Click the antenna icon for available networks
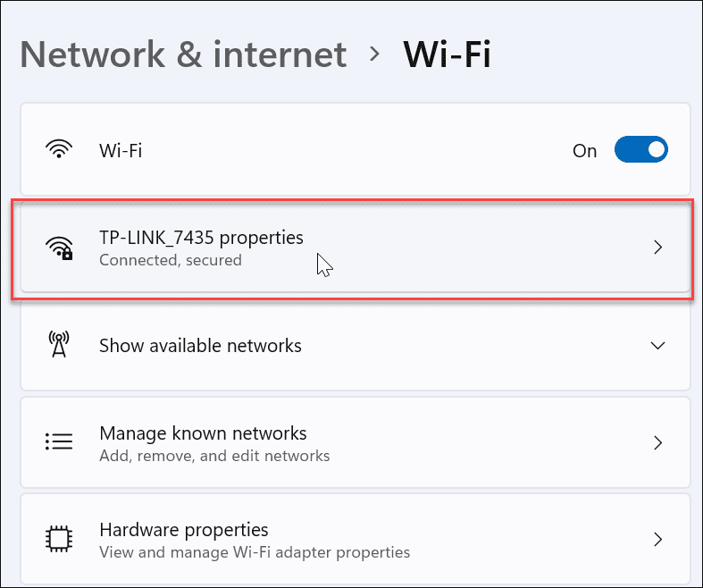 click(x=59, y=345)
